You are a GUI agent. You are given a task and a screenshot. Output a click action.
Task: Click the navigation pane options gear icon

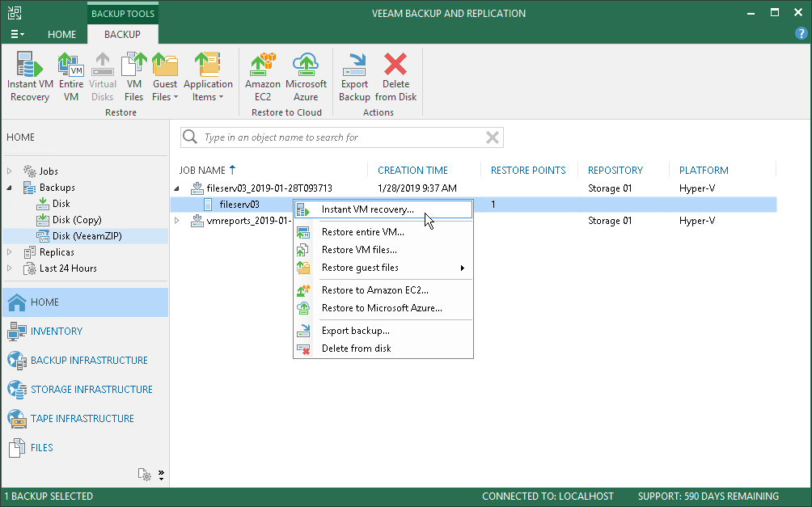pos(145,475)
